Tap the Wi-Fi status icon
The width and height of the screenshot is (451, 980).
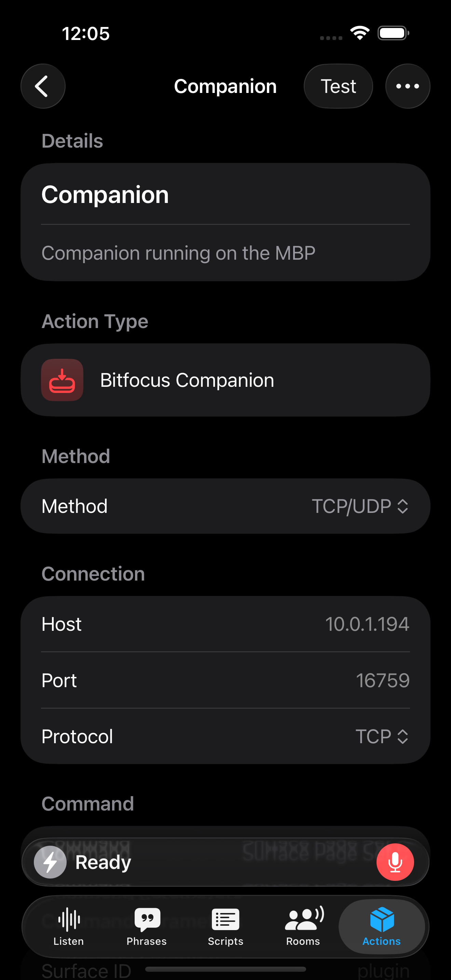(360, 33)
